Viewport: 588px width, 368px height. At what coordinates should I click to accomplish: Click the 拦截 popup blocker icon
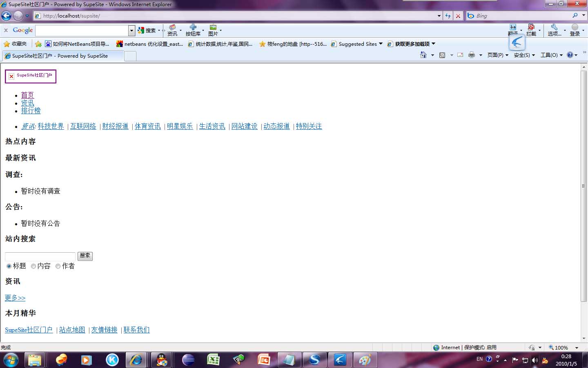point(531,30)
